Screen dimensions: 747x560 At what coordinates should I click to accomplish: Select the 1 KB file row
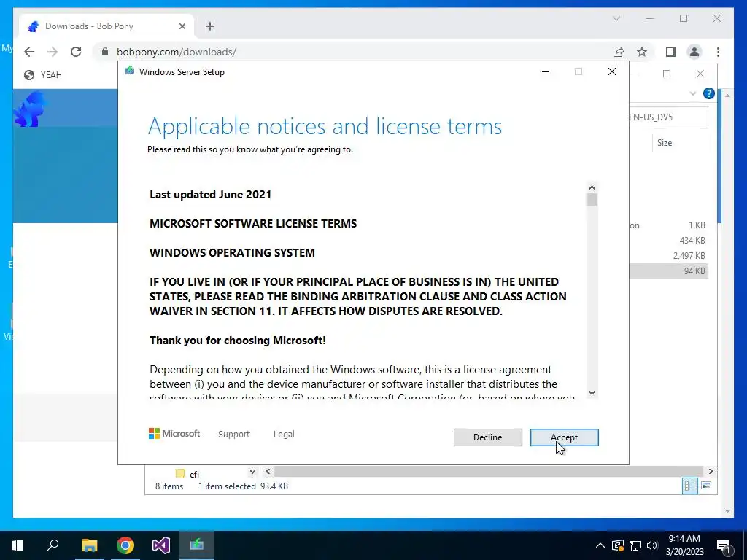[x=668, y=225]
